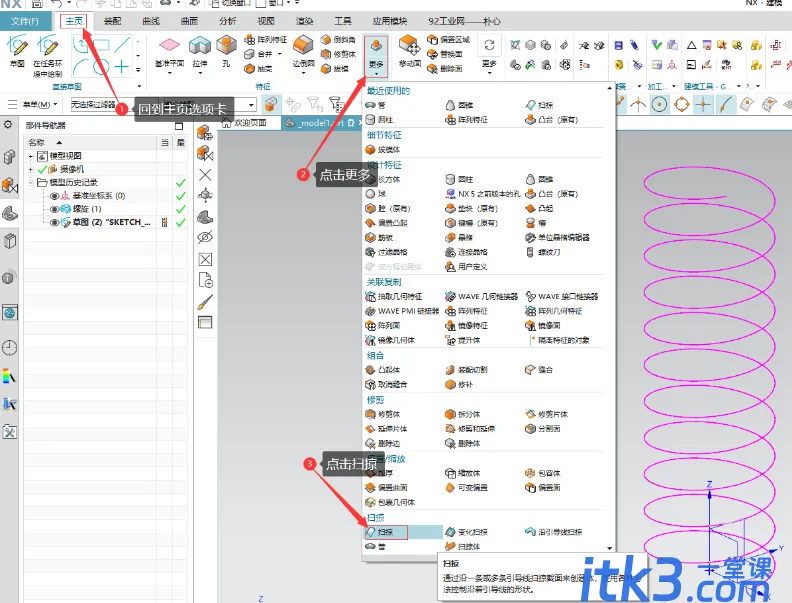Click the 移动面 move face icon
The image size is (792, 603).
pyautogui.click(x=410, y=45)
